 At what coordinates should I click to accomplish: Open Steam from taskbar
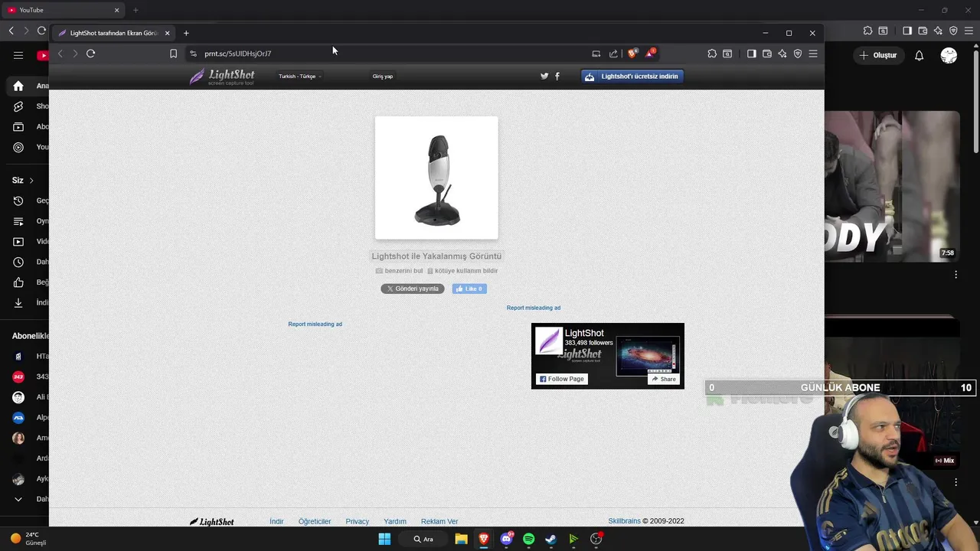click(550, 539)
